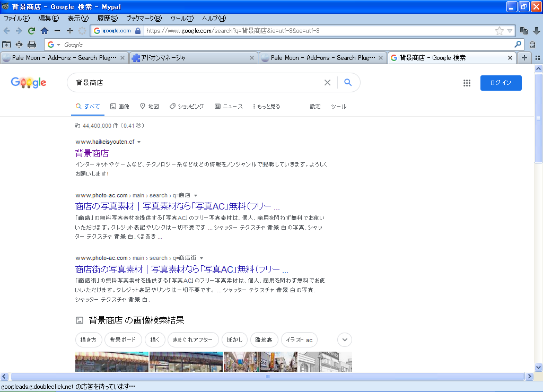The height and width of the screenshot is (392, 543).
Task: Select the 背景ボード image filter chip
Action: [123, 339]
